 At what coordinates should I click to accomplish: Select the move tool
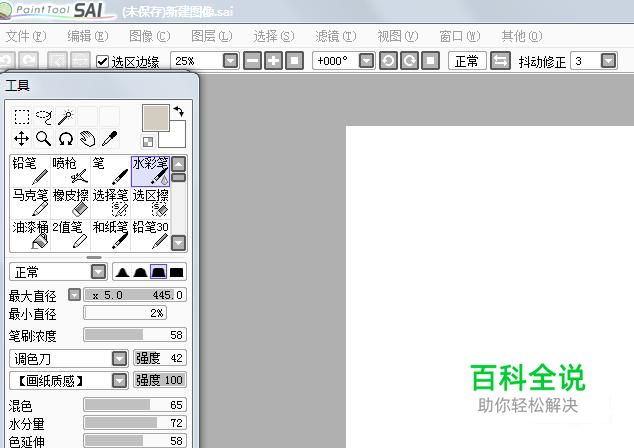tap(21, 138)
